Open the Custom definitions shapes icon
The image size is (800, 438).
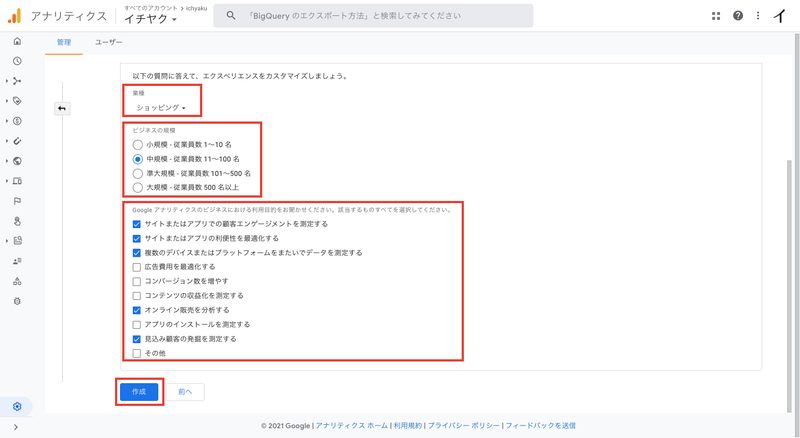[x=17, y=281]
